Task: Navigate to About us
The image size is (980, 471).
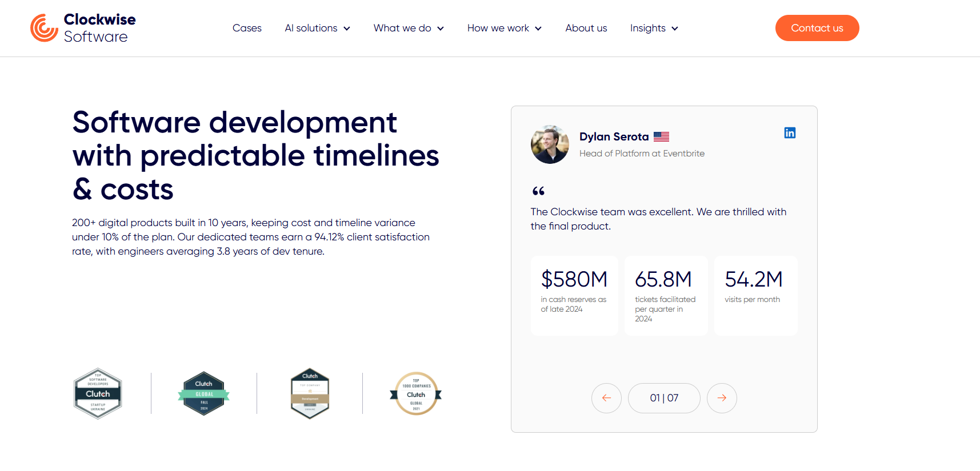Action: tap(586, 28)
